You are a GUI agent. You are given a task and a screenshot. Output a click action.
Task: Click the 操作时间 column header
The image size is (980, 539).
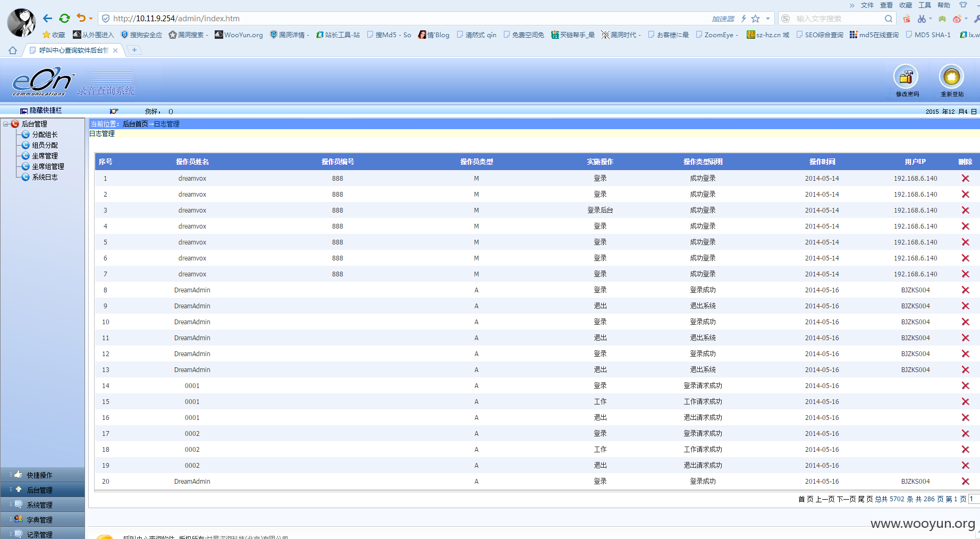tap(822, 162)
